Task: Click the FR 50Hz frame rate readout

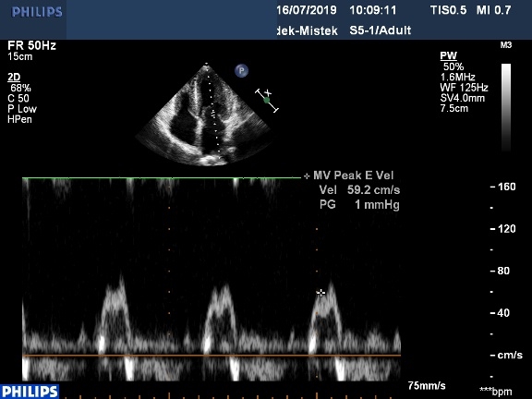Action: point(32,45)
